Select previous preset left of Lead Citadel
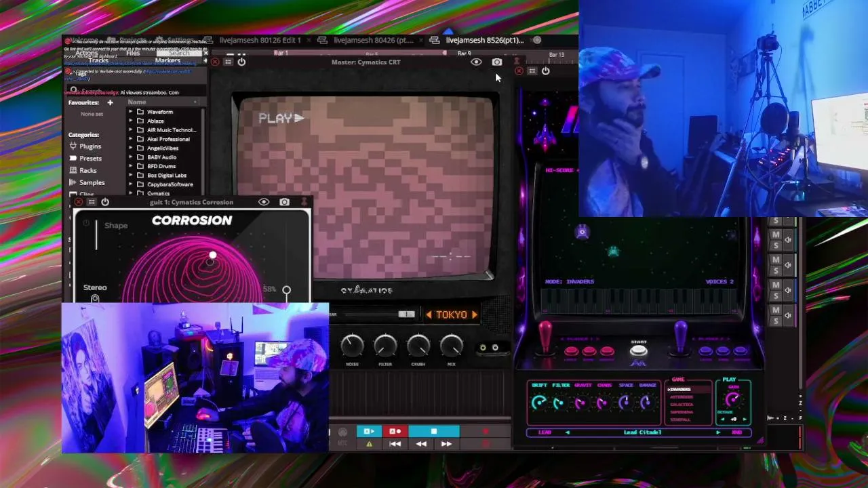868x488 pixels. (568, 432)
